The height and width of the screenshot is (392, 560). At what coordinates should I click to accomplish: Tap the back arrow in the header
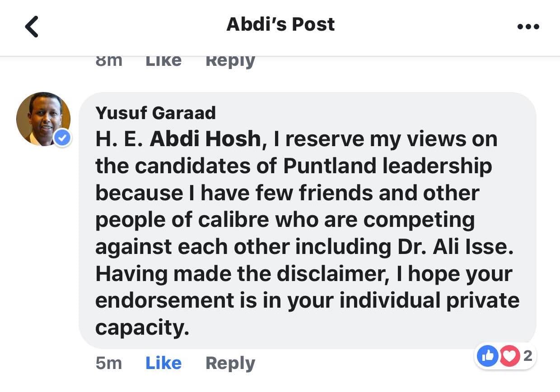[32, 26]
